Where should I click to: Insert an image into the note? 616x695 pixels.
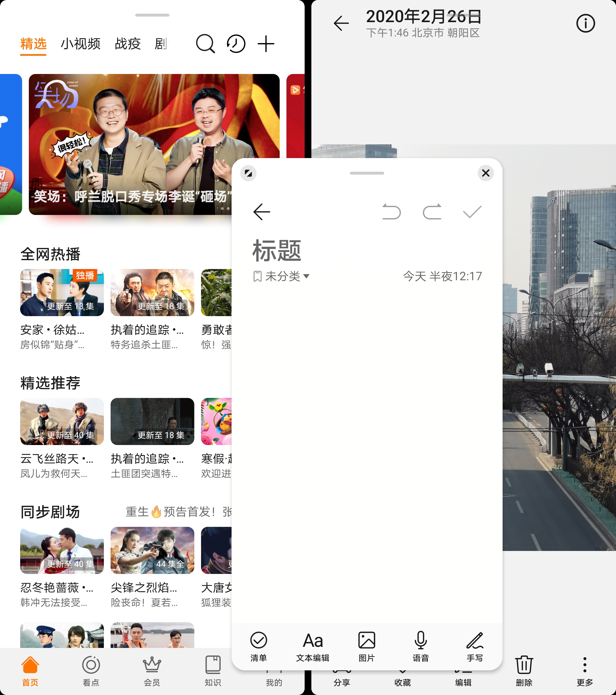[367, 646]
